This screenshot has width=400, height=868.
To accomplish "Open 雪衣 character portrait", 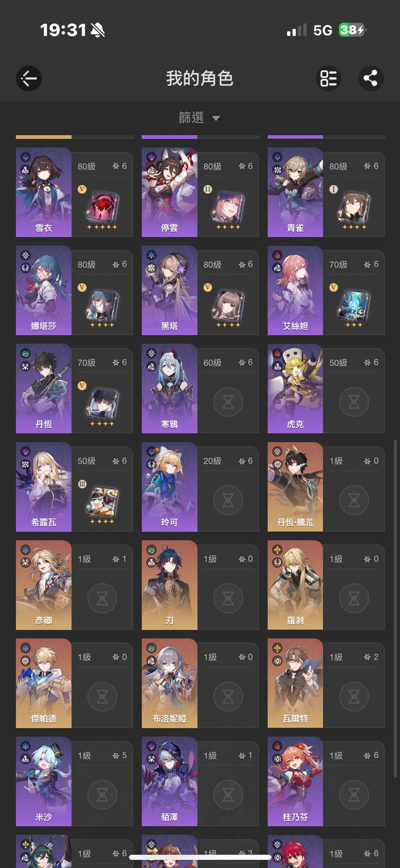I will (x=44, y=192).
